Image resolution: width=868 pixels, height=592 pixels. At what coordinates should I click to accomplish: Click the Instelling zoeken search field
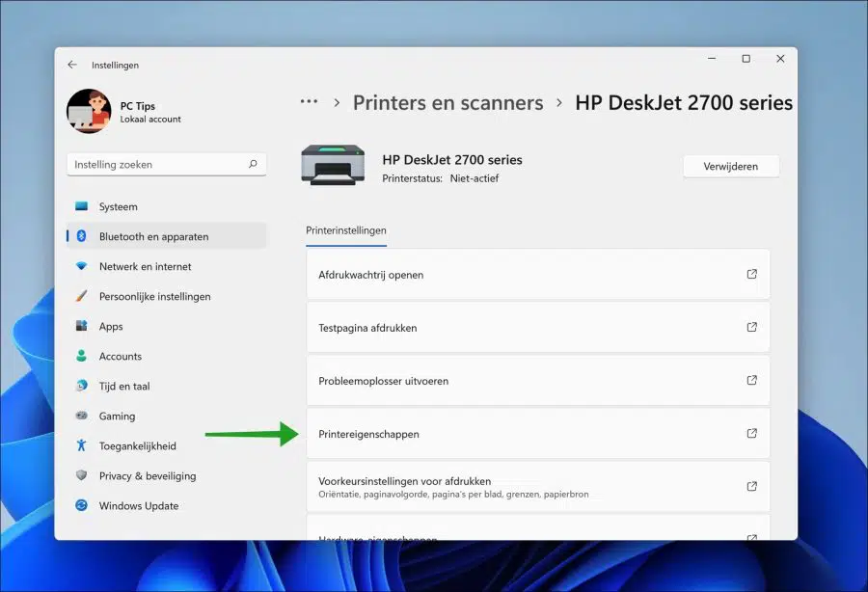click(x=166, y=164)
